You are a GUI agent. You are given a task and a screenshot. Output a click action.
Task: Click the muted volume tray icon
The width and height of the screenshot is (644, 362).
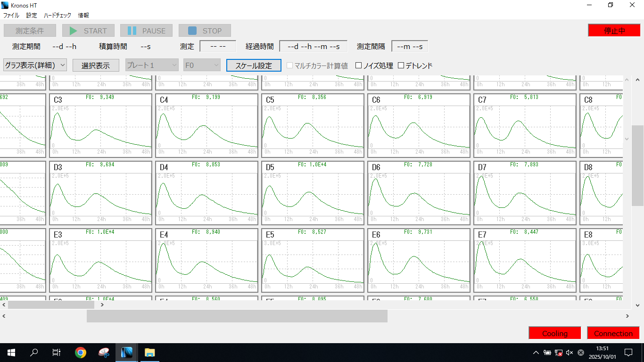tap(570, 353)
